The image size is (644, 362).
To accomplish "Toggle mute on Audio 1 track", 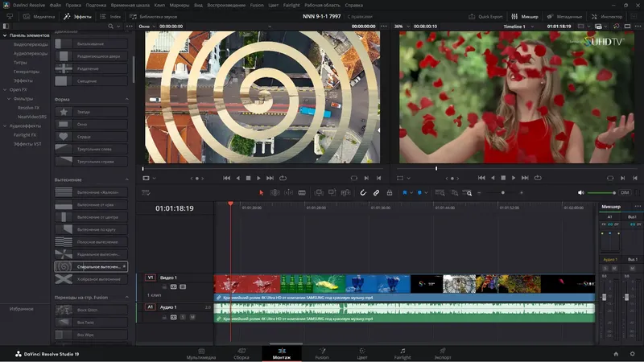I will click(192, 317).
